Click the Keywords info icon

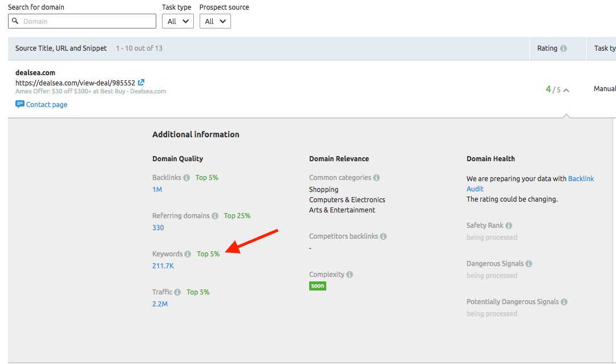point(188,254)
